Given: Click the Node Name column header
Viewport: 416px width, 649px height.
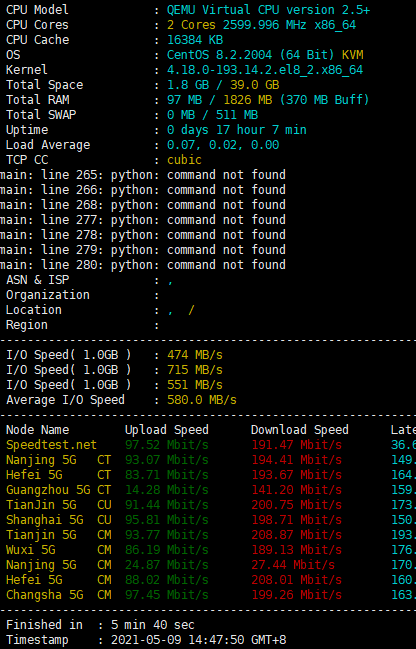Looking at the screenshot, I should pyautogui.click(x=38, y=430).
